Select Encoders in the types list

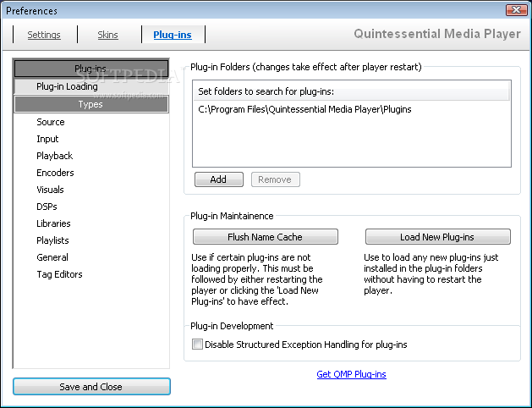pyautogui.click(x=55, y=173)
